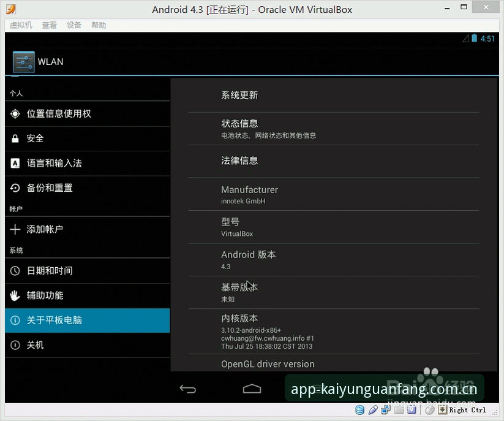The height and width of the screenshot is (421, 504).
Task: Click the hand icon for 辅助功能
Action: (15, 295)
